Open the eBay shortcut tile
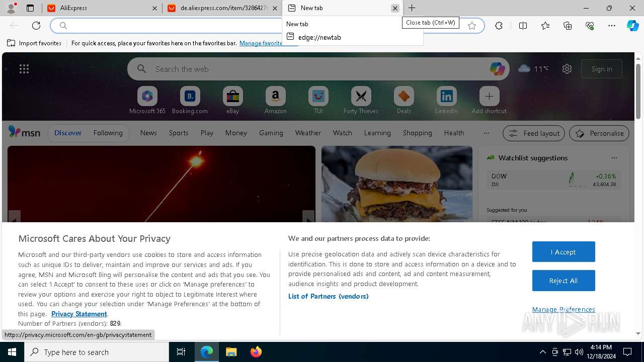644x362 pixels. point(232,101)
